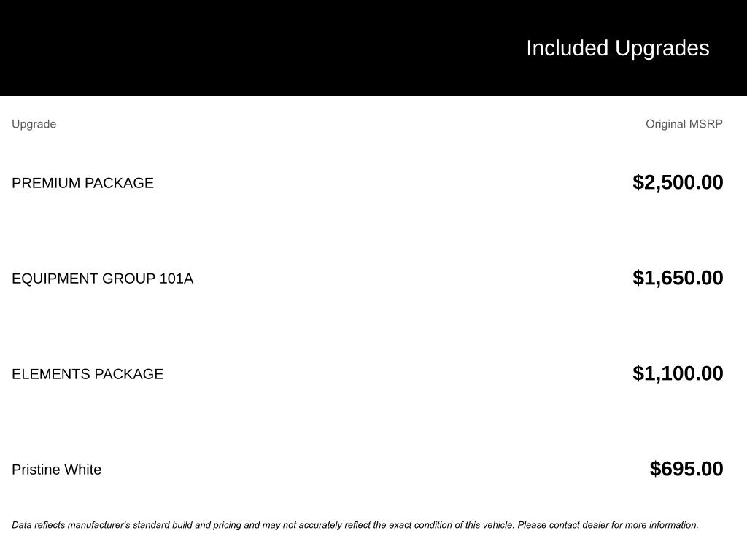Screen dimensions: 747x560
Task: Click the Original MSRP column header
Action: [684, 124]
